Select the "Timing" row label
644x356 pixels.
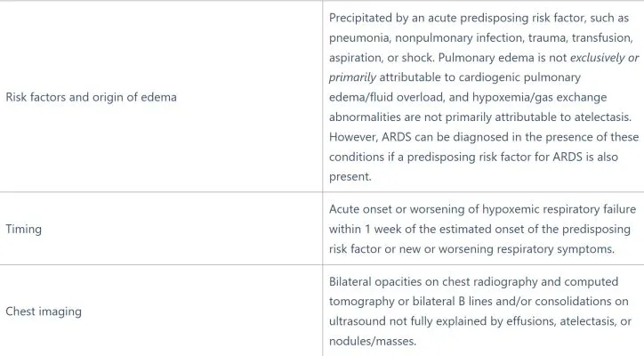[23, 229]
